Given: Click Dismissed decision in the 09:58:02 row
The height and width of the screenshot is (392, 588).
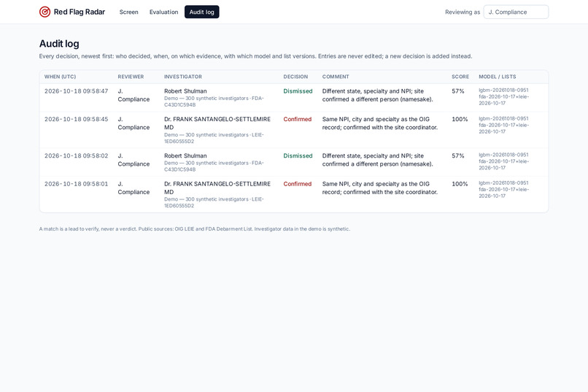Looking at the screenshot, I should 298,155.
